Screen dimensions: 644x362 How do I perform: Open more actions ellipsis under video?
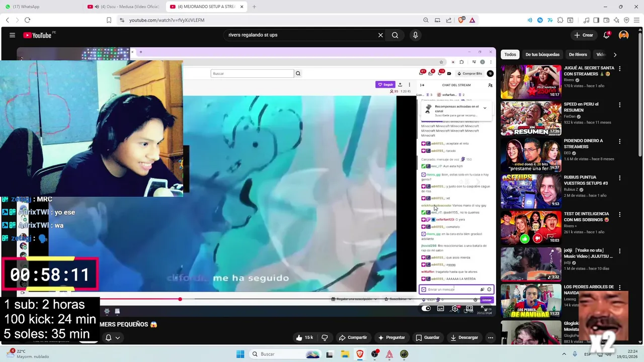click(491, 337)
